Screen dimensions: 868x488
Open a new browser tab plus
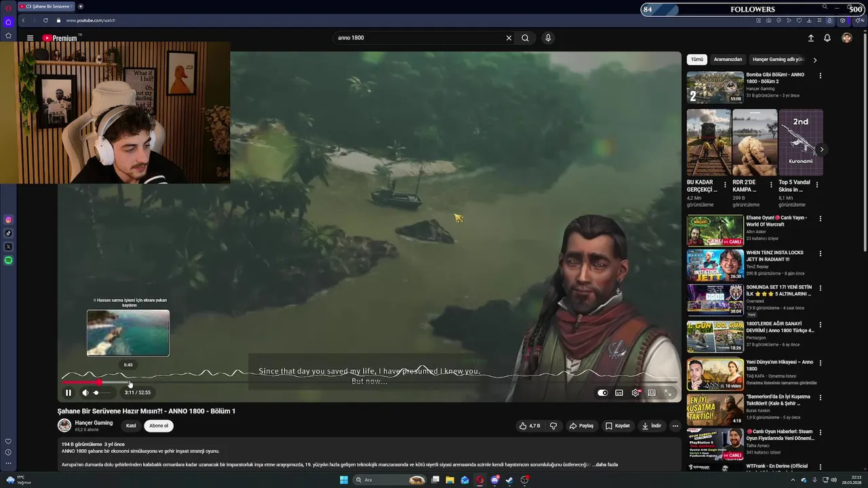[81, 6]
